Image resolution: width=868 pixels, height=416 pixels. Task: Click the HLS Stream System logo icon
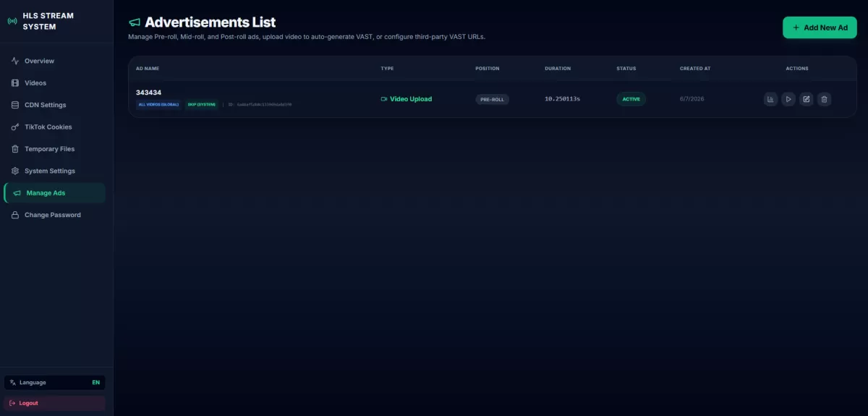[12, 21]
